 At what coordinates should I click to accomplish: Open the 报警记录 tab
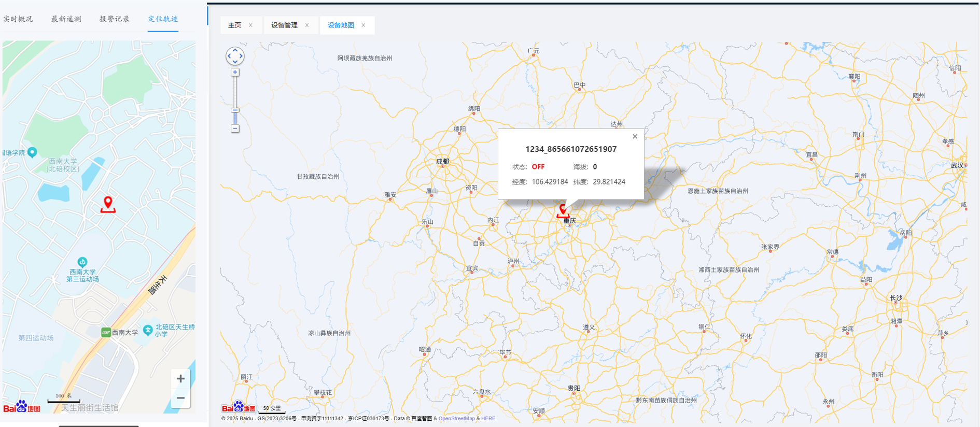tap(115, 19)
